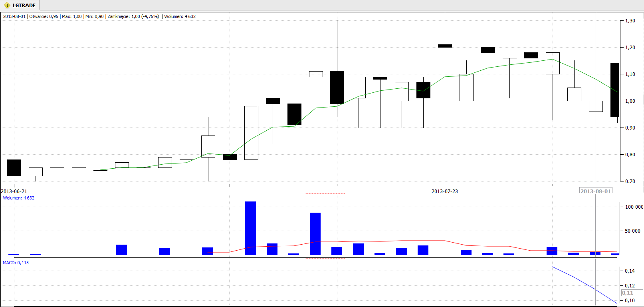
Task: Click the 0,70 price axis label
Action: [x=630, y=181]
